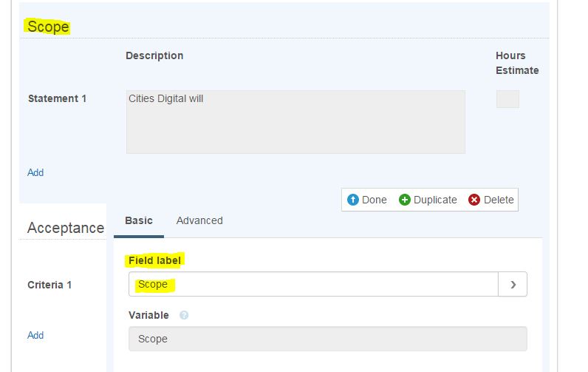Click the Hours Estimate column header
Screen dimensions: 588x372
click(517, 63)
